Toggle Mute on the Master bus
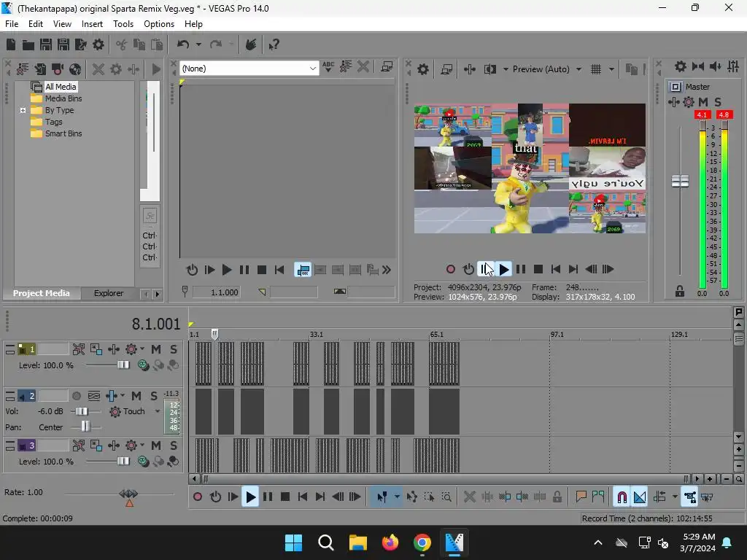The image size is (747, 560). [703, 102]
